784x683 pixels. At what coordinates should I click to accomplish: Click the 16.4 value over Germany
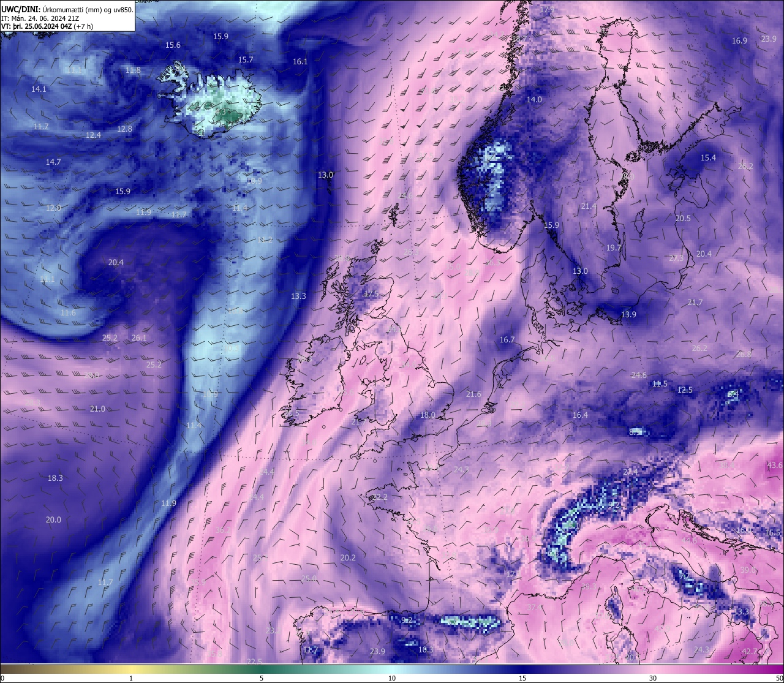pos(580,415)
